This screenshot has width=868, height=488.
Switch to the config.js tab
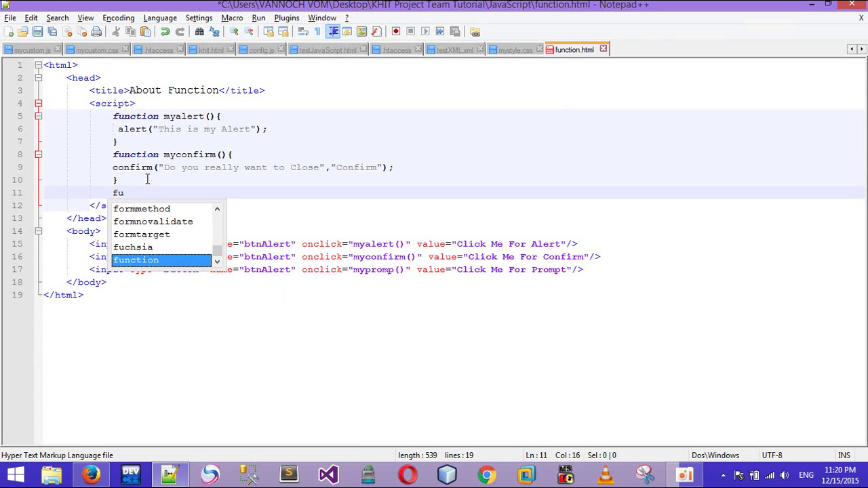pyautogui.click(x=261, y=50)
